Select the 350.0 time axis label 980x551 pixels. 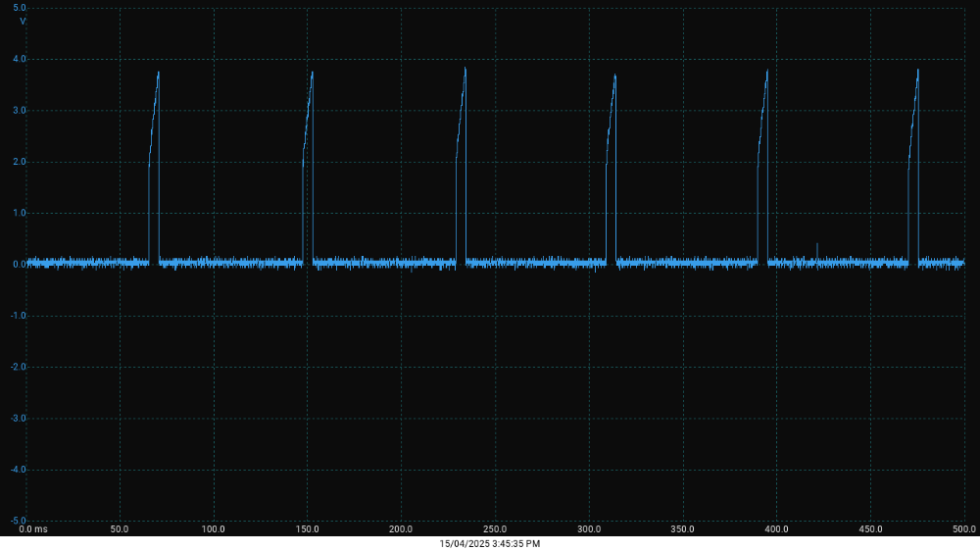click(x=682, y=529)
